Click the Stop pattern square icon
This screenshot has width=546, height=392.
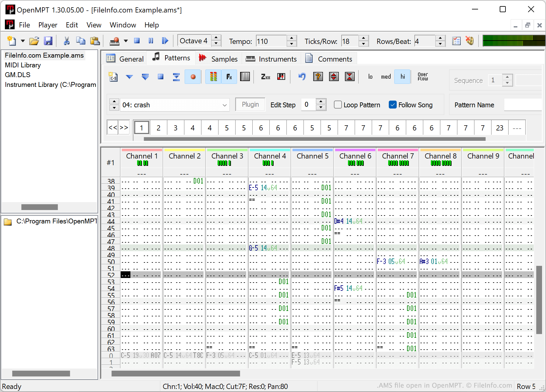pyautogui.click(x=161, y=77)
